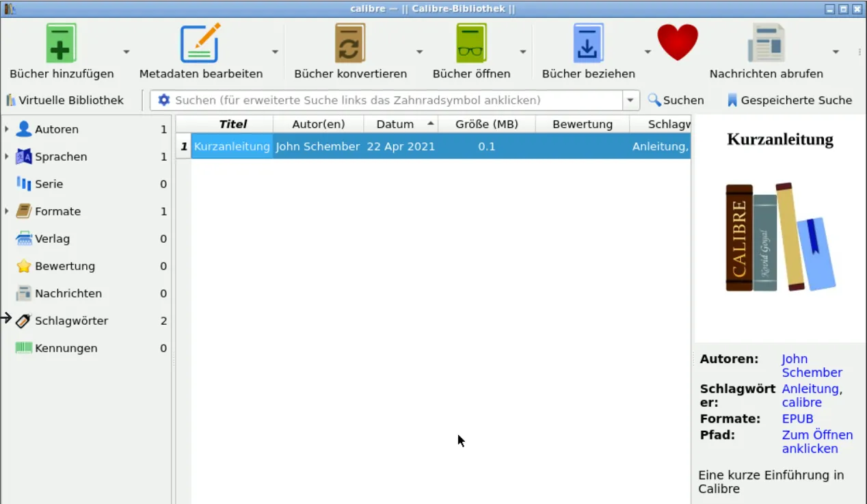Open dropdown arrow next to Bücher beziehen
This screenshot has width=867, height=504.
pyautogui.click(x=648, y=51)
